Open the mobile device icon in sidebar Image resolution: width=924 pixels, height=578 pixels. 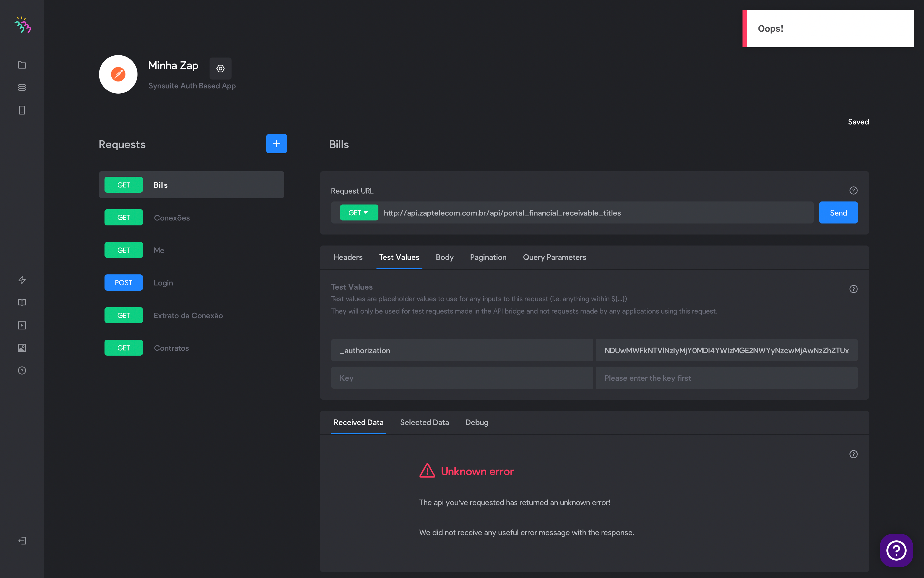pos(22,110)
